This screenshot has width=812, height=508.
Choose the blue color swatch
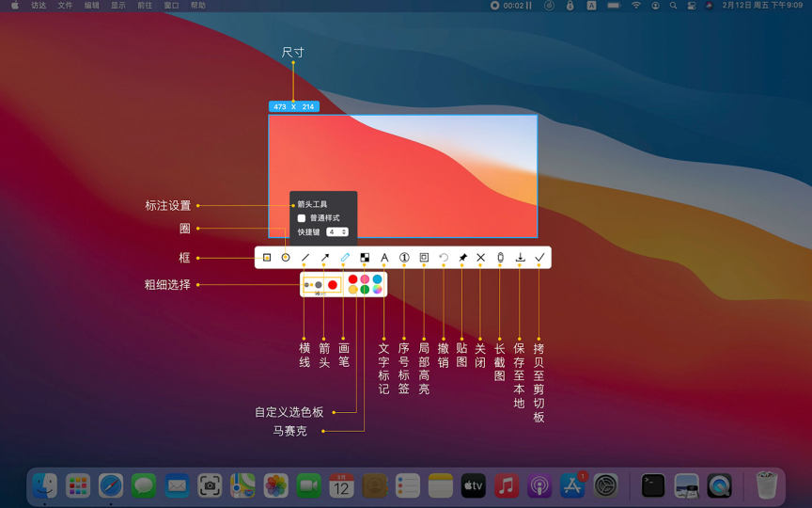tap(377, 279)
